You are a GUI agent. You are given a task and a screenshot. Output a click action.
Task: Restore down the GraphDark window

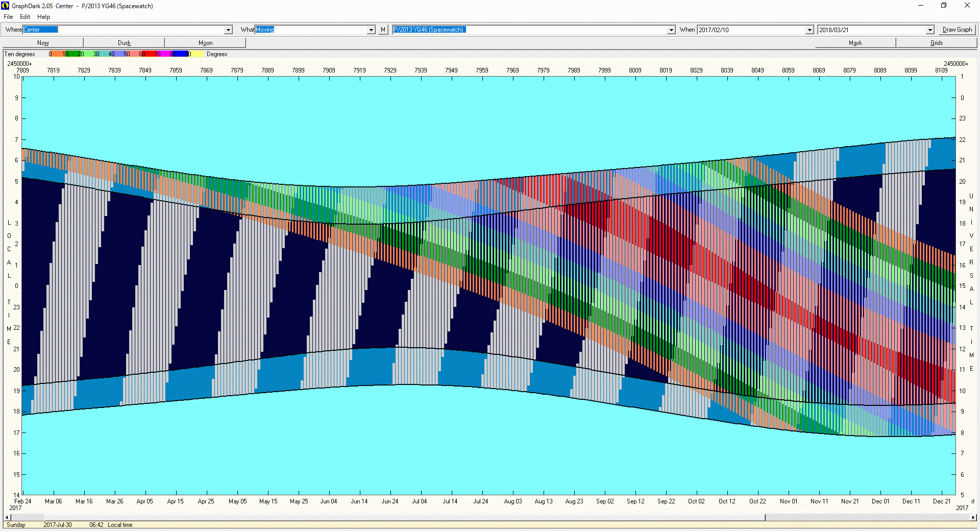coord(944,6)
